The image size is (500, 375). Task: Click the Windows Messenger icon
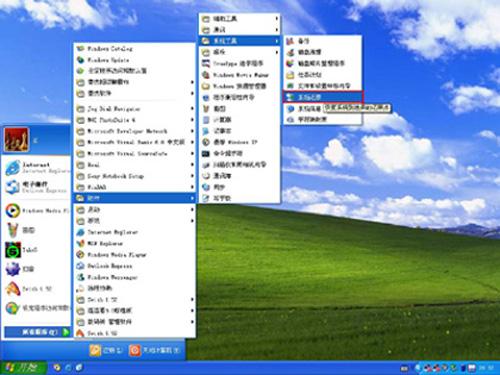click(x=80, y=277)
